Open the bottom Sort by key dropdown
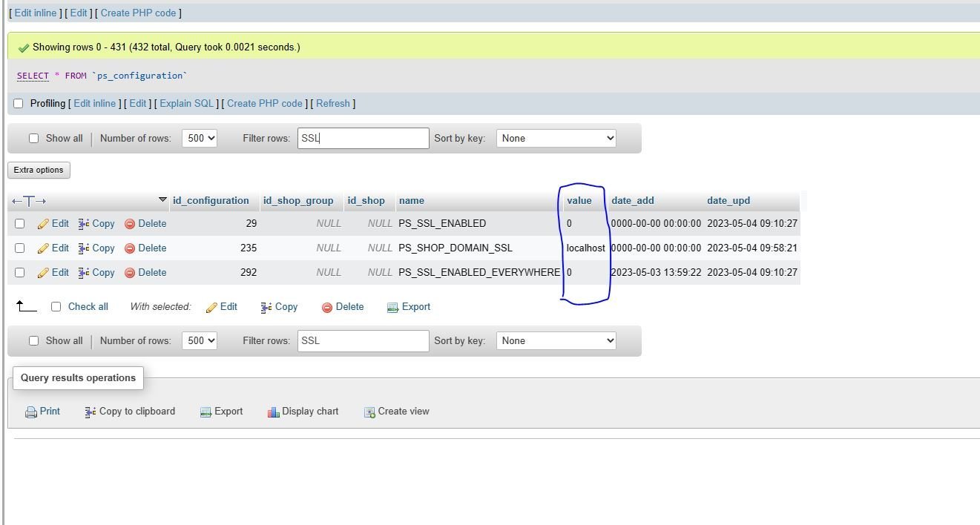The width and height of the screenshot is (980, 525). pyautogui.click(x=556, y=340)
